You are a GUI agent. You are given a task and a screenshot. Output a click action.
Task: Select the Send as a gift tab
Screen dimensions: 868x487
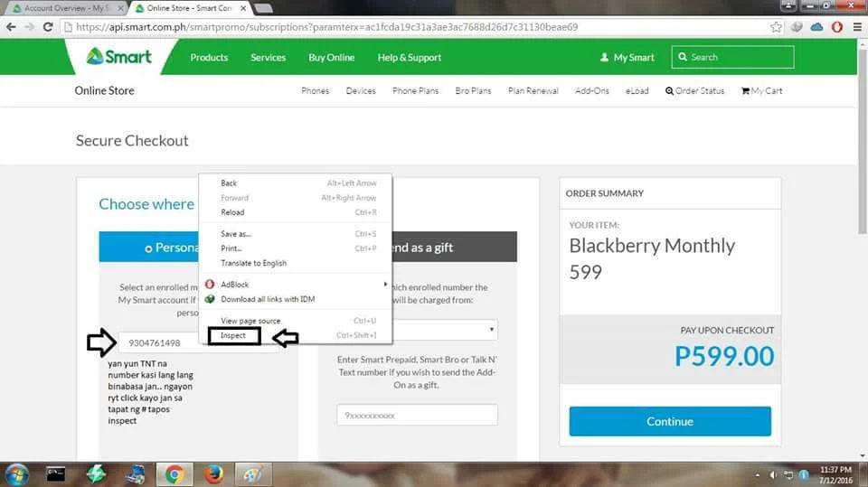[454, 247]
